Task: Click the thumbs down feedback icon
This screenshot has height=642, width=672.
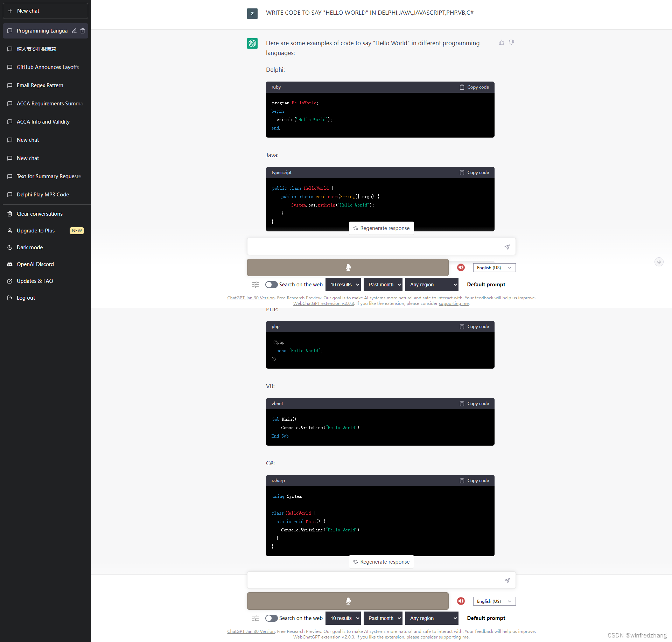Action: (511, 42)
